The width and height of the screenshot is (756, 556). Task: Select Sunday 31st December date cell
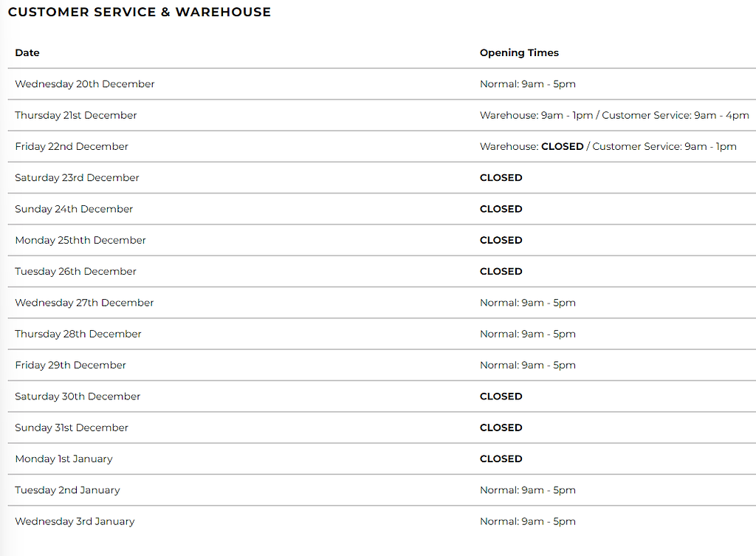[x=72, y=428]
